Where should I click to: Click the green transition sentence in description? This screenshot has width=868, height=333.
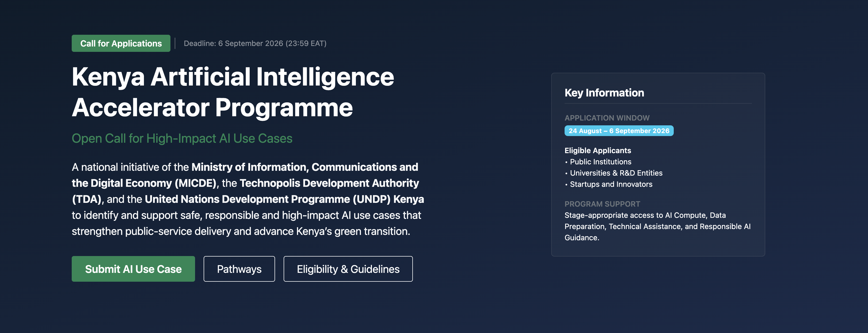coord(241,231)
